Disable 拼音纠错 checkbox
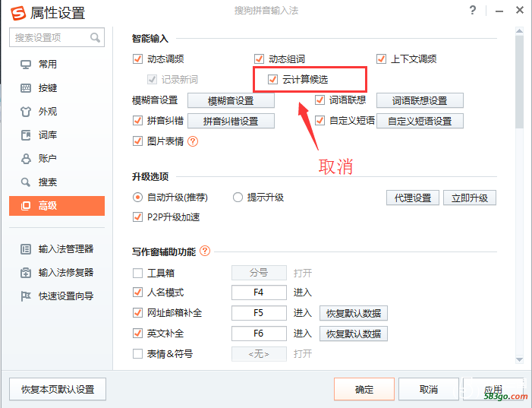The width and height of the screenshot is (532, 408). 137,120
